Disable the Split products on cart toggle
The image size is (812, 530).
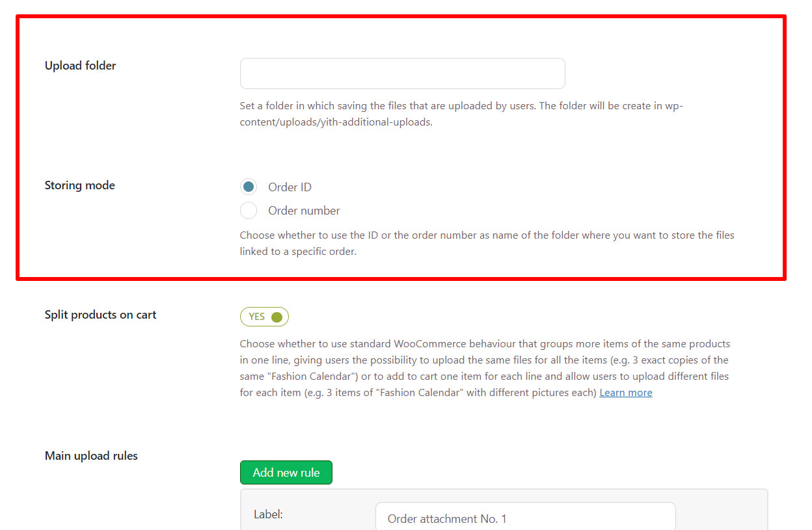coord(264,317)
